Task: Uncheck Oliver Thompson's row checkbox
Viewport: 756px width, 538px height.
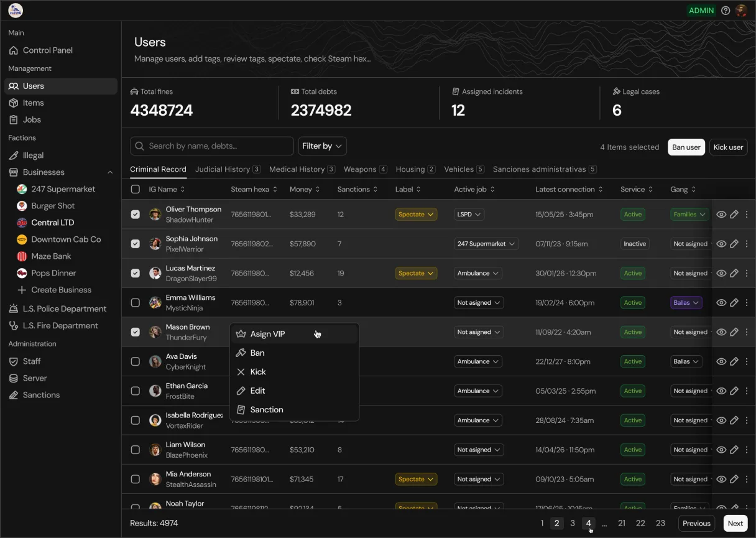Action: (x=136, y=215)
